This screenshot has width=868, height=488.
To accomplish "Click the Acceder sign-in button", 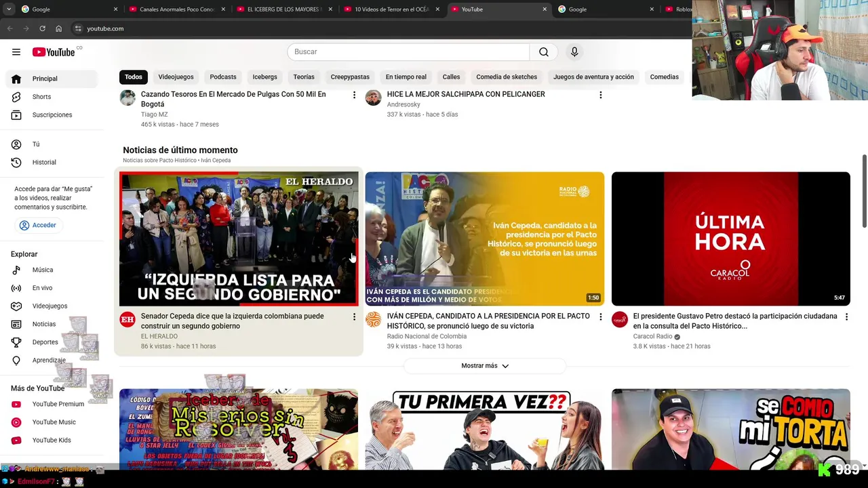I will pyautogui.click(x=38, y=225).
